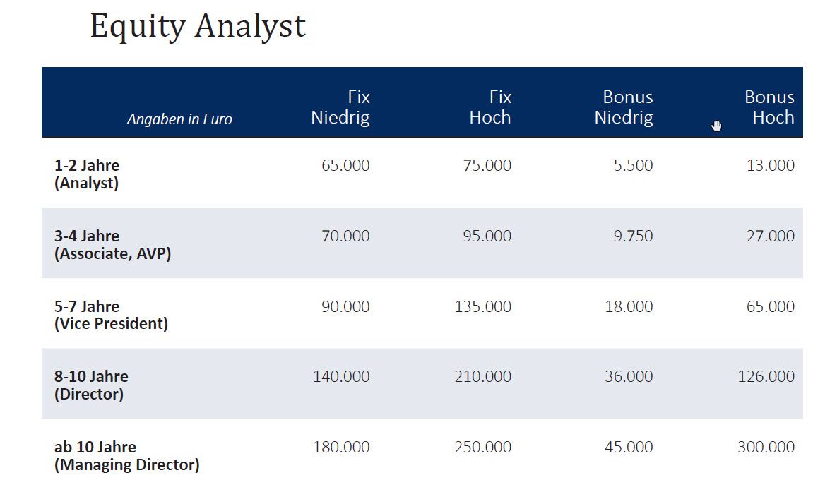Viewport: 813px width, 504px height.
Task: Click the 'Equity Analyst' heading
Action: pos(198,27)
